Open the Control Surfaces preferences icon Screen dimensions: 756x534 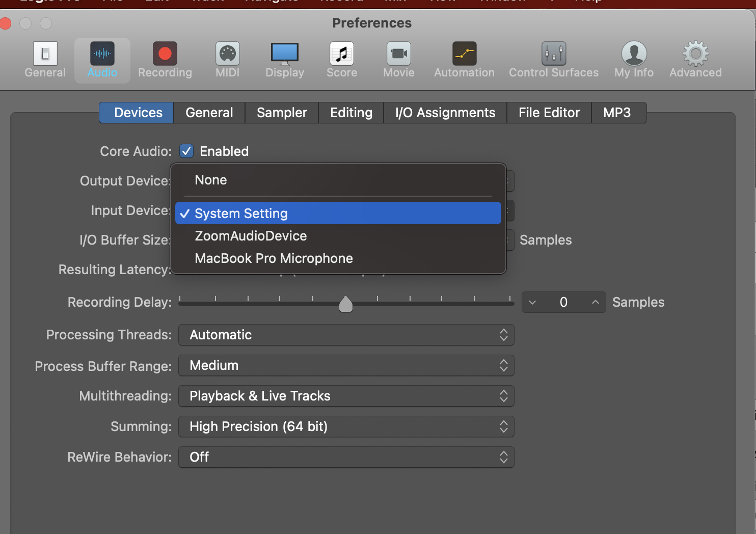553,59
